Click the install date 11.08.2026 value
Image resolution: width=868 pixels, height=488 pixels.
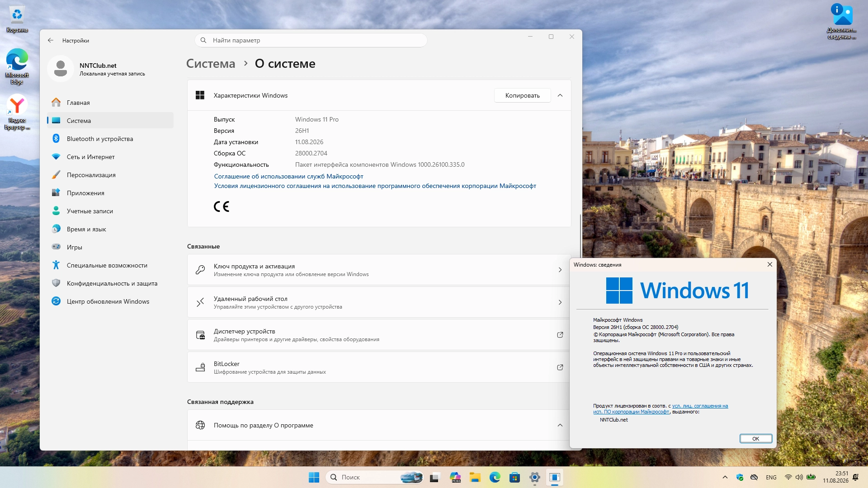[x=309, y=142]
